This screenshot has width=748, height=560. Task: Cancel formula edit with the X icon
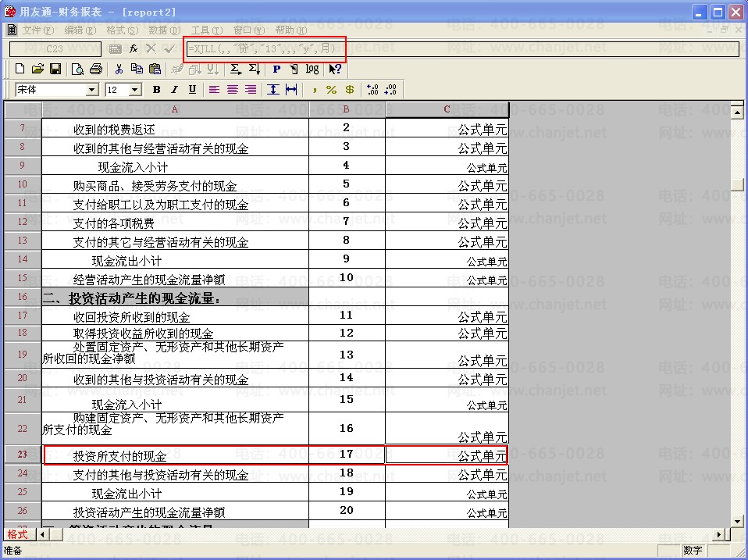click(x=151, y=48)
